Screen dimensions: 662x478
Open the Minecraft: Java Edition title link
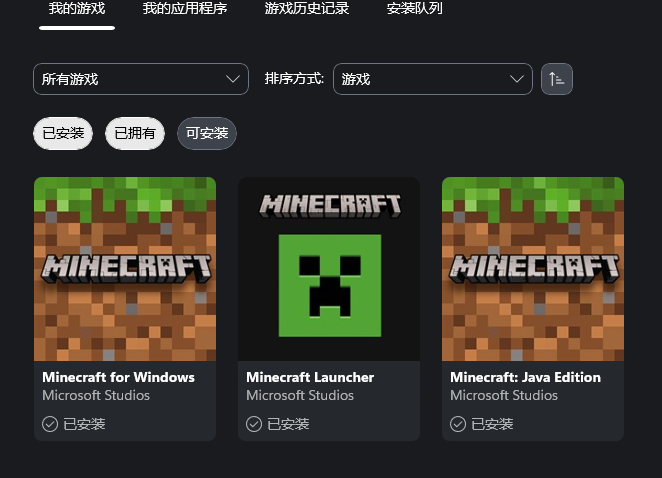[525, 377]
